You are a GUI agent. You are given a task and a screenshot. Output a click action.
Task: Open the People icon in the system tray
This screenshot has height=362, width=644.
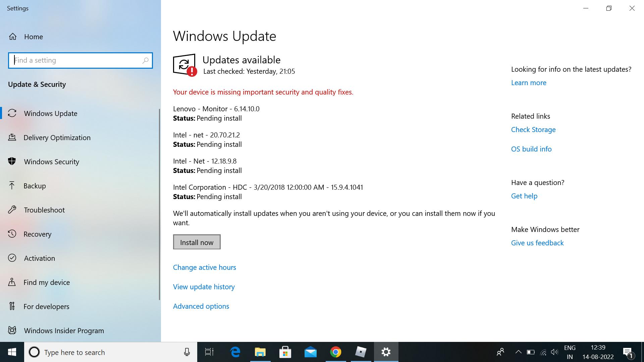coord(500,352)
